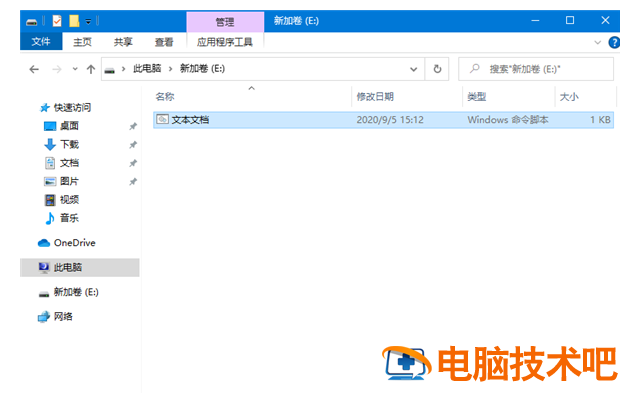Click the drive icon in address bar
Image resolution: width=624 pixels, height=393 pixels.
(x=109, y=70)
